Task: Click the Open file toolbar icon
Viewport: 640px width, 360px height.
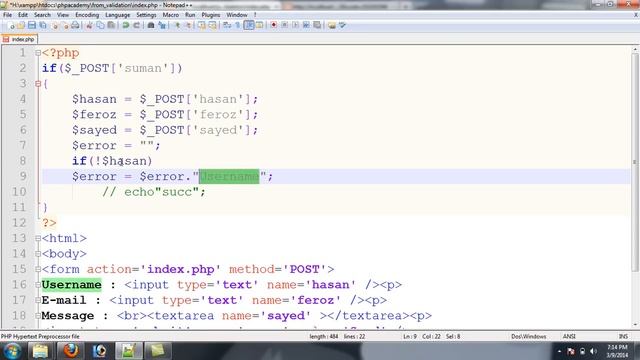Action: click(x=21, y=25)
